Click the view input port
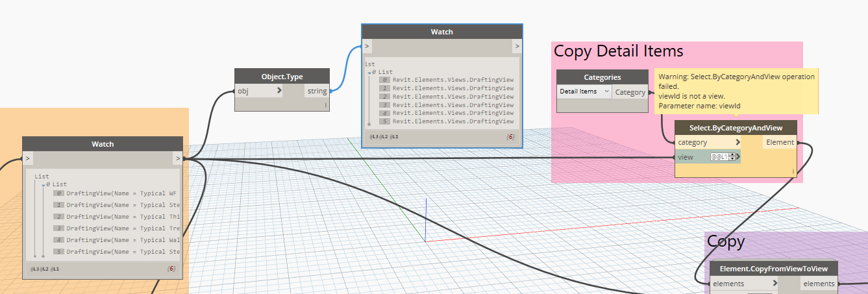 708,157
